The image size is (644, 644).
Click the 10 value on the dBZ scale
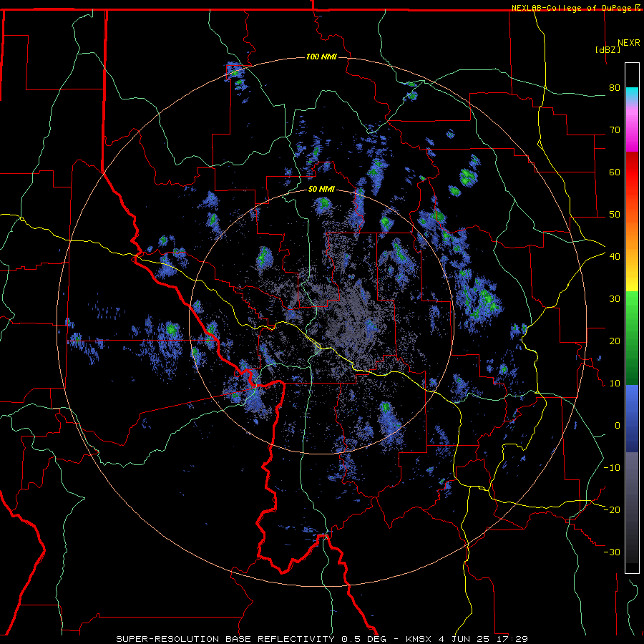[x=615, y=384]
